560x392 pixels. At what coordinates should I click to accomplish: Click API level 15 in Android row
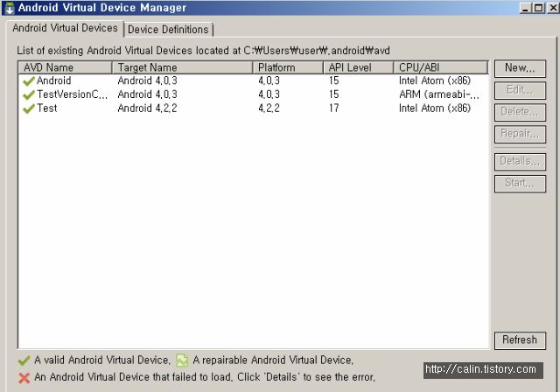[334, 80]
